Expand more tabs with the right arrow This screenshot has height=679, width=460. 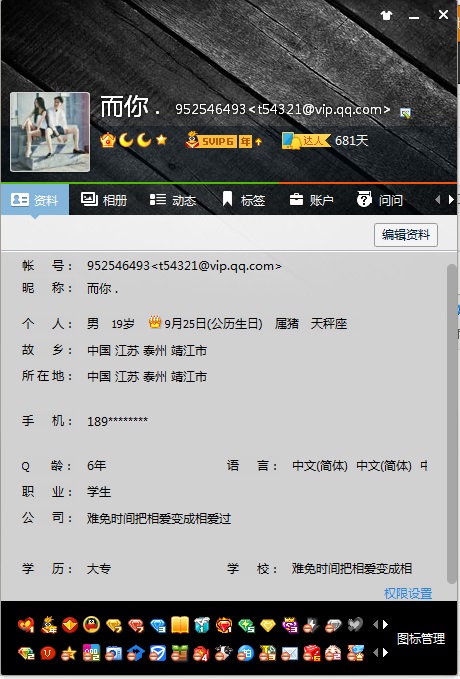pos(451,200)
